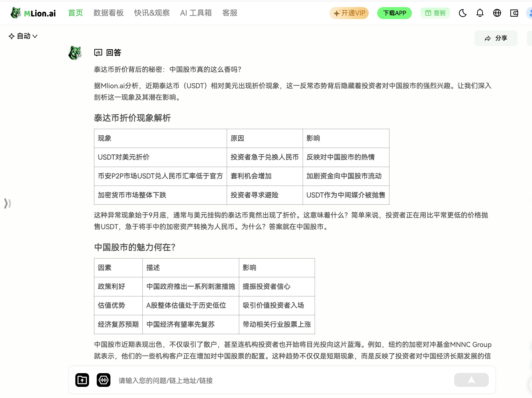Image resolution: width=532 pixels, height=398 pixels.
Task: Click the share arrow icon beside 分享
Action: click(x=488, y=38)
